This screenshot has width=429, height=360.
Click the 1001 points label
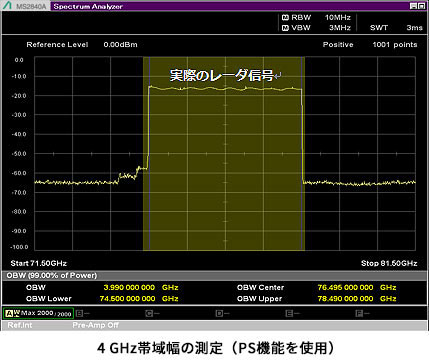point(395,45)
